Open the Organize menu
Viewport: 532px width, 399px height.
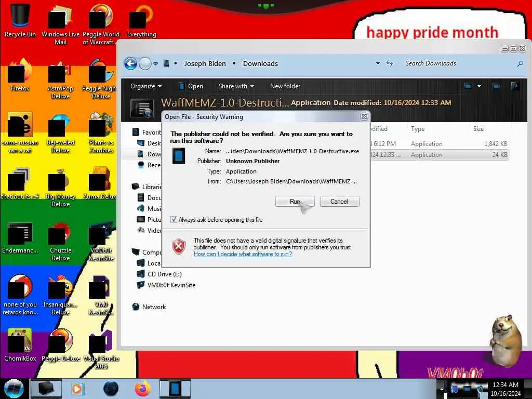coord(146,86)
